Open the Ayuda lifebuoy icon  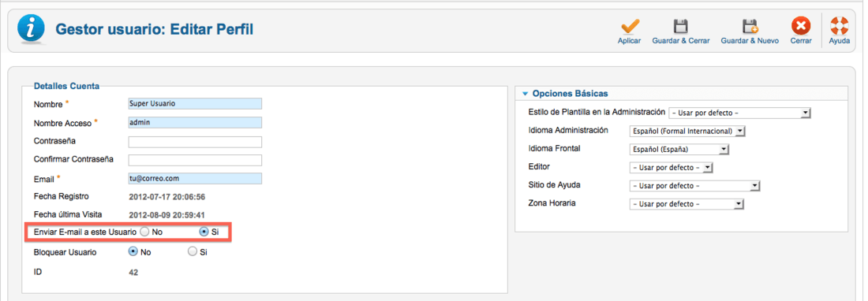(x=840, y=26)
